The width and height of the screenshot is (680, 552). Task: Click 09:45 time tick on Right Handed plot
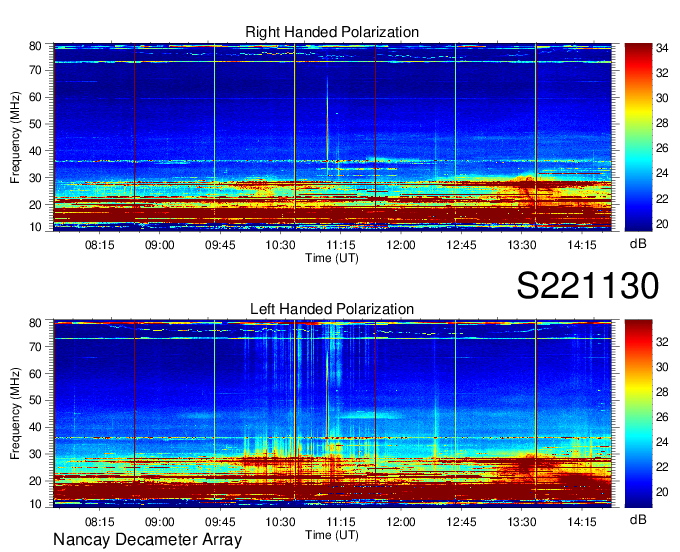[220, 245]
